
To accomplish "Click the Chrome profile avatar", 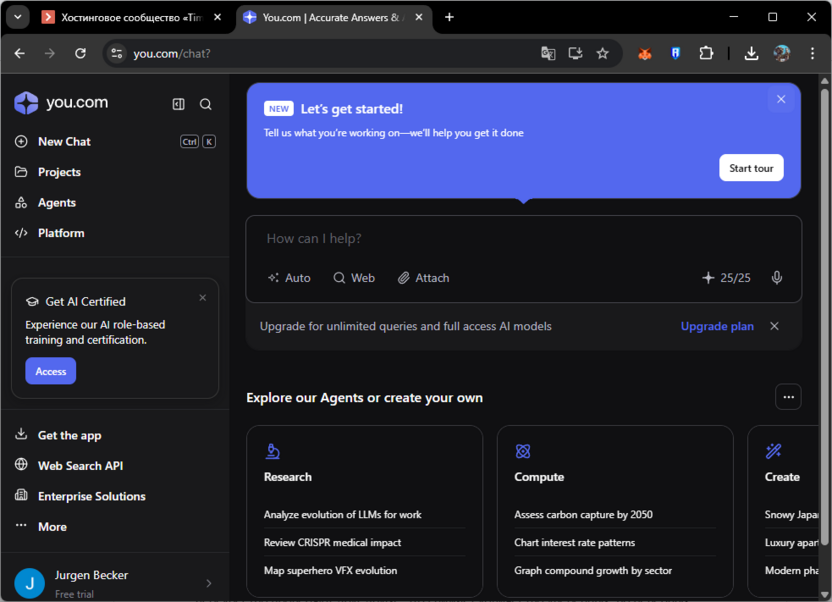I will (782, 54).
